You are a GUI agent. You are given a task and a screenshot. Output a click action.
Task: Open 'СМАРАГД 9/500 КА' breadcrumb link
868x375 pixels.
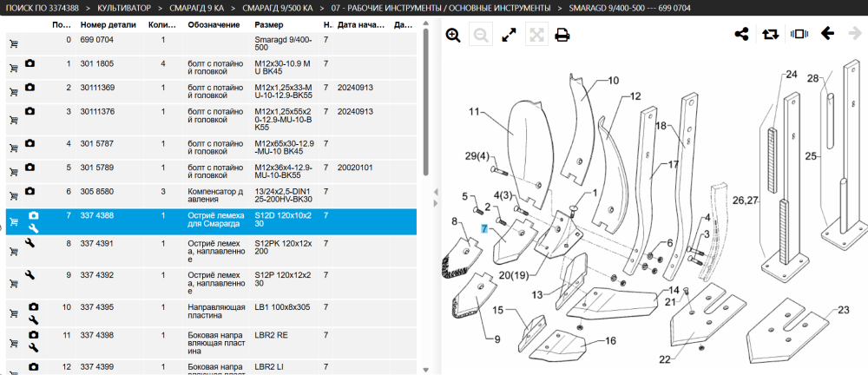coord(278,8)
